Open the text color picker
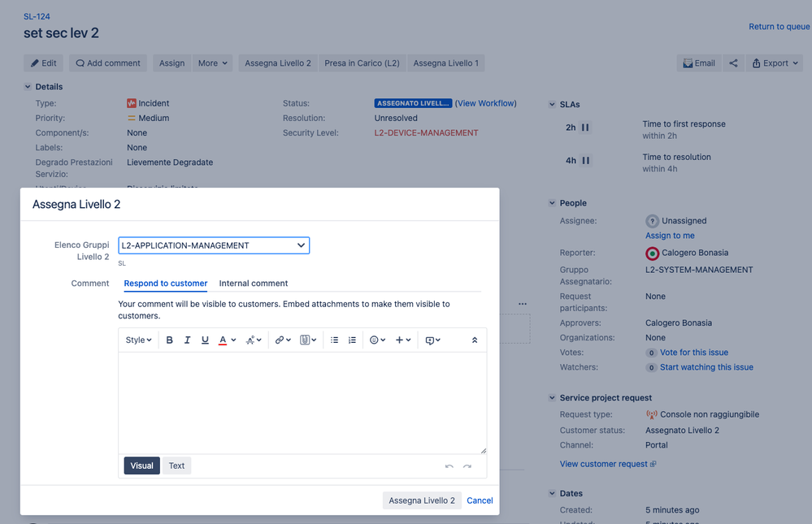The image size is (812, 524). (227, 340)
